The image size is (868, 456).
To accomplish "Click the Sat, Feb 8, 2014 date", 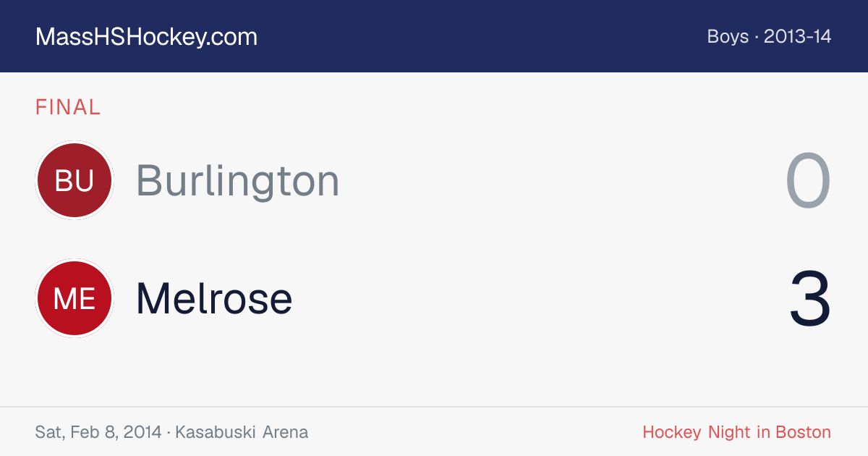I will click(98, 432).
